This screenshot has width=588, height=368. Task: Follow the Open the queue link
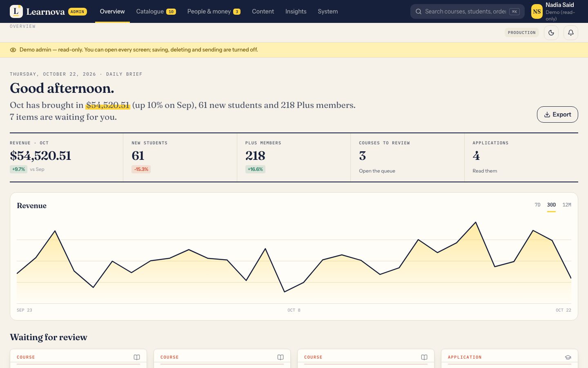(x=377, y=171)
